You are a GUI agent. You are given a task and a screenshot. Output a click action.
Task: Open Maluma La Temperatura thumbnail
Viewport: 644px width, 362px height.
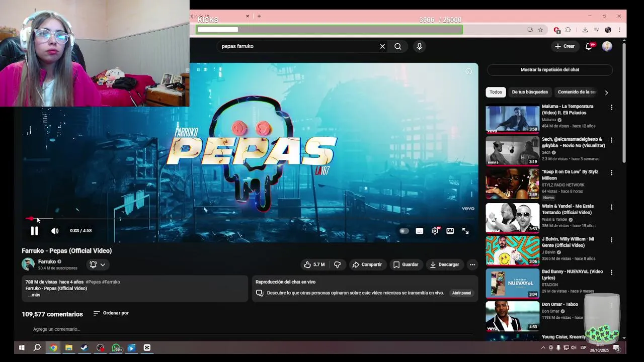tap(512, 119)
